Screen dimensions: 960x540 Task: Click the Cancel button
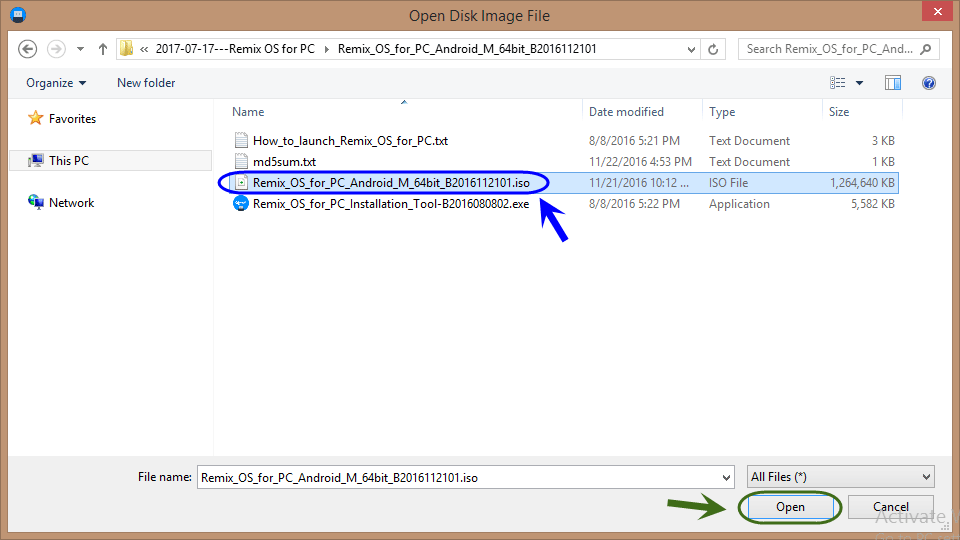click(x=891, y=507)
